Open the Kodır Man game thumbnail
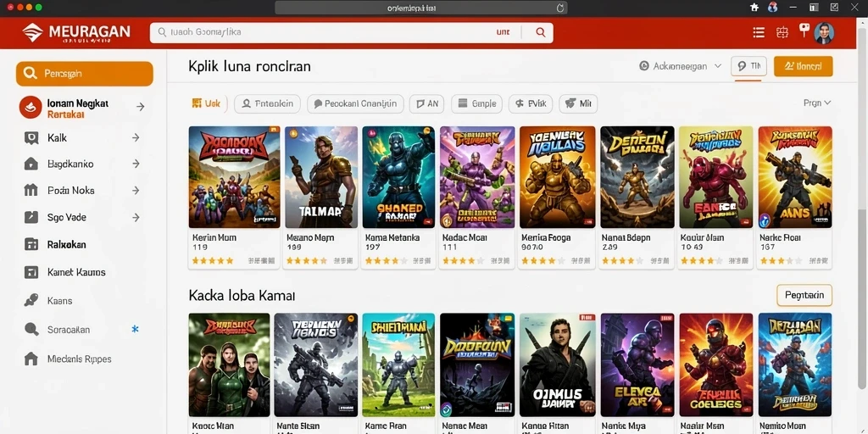 [715, 177]
